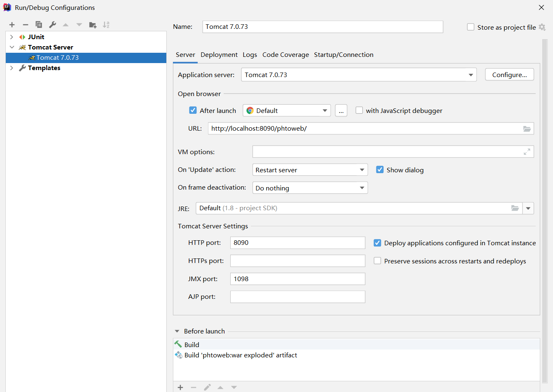Browse for URL using folder icon
This screenshot has height=392, width=553.
527,129
